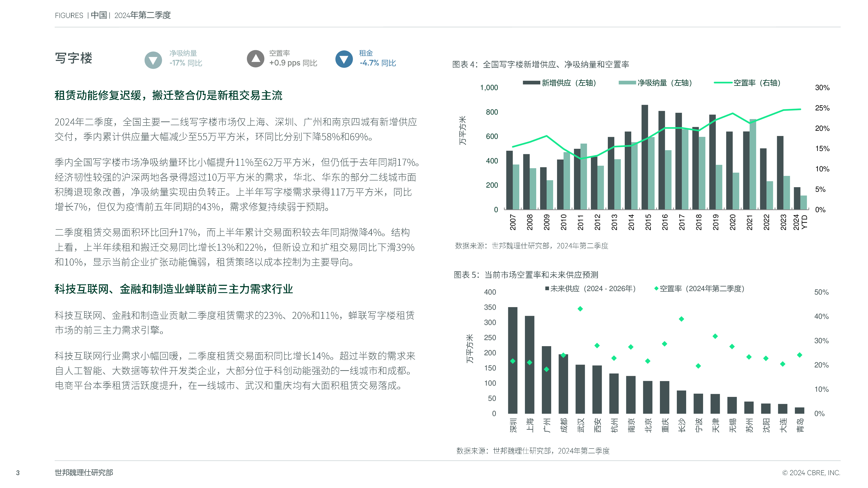This screenshot has width=868, height=488.
Task: Click the 天津 vacancy diamond marker
Action: click(x=715, y=336)
